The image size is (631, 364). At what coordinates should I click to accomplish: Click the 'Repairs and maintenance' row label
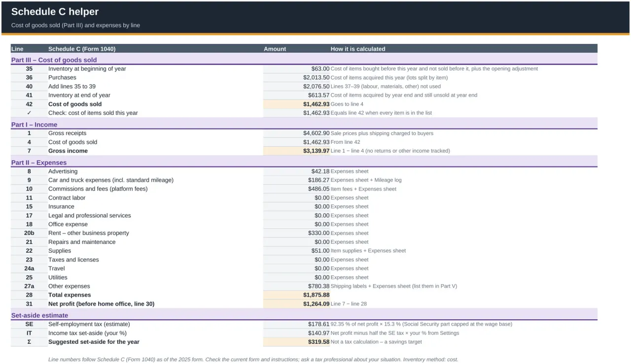point(82,242)
